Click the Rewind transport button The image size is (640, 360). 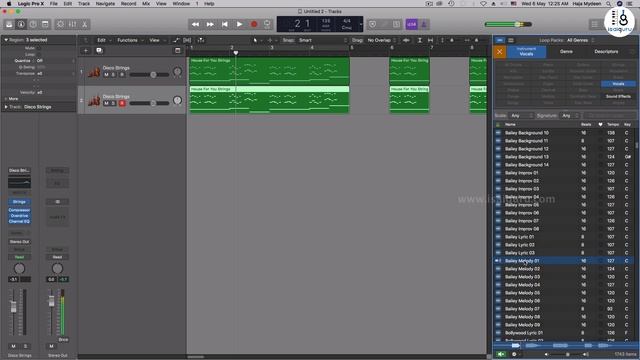(x=196, y=24)
